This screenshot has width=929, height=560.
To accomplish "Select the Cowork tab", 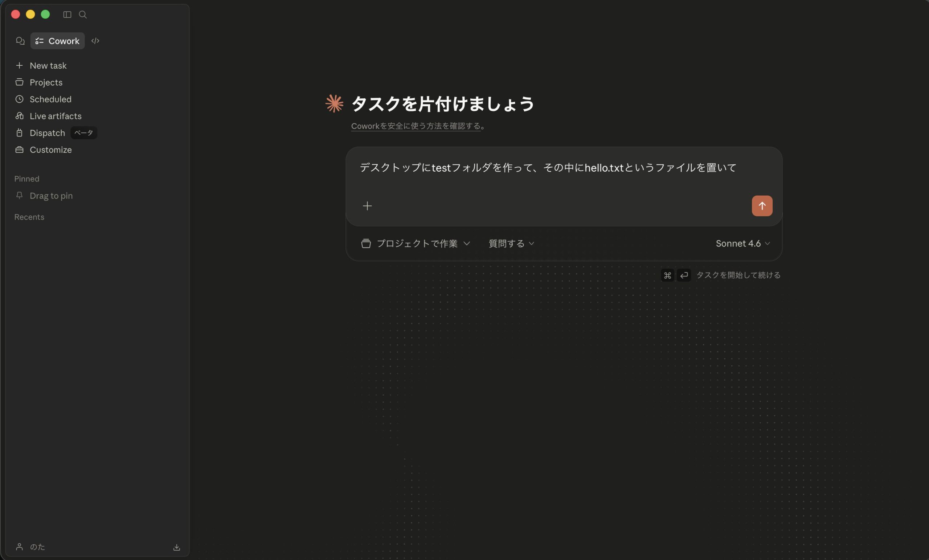I will [57, 41].
